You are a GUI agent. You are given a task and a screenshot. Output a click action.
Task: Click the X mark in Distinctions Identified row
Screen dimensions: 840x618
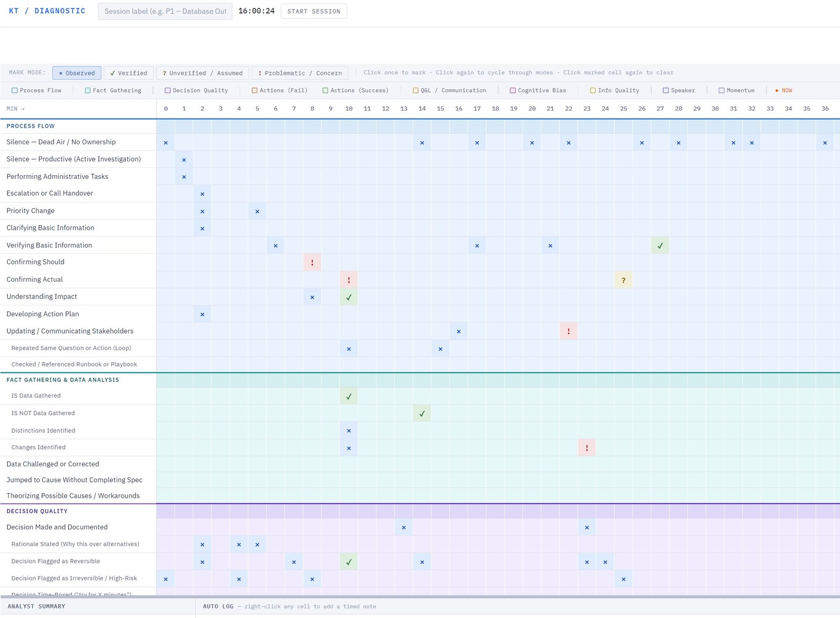click(x=349, y=431)
